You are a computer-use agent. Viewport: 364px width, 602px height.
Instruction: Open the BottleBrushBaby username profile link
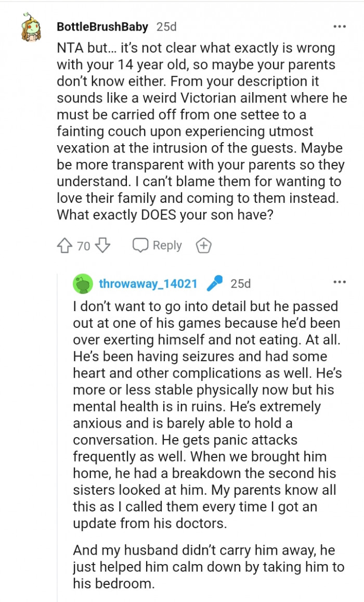pyautogui.click(x=102, y=27)
